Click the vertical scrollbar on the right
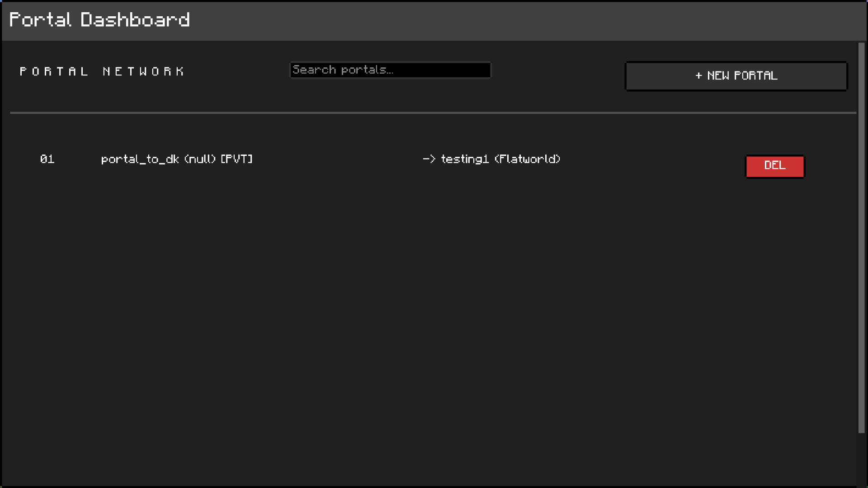 [x=861, y=238]
